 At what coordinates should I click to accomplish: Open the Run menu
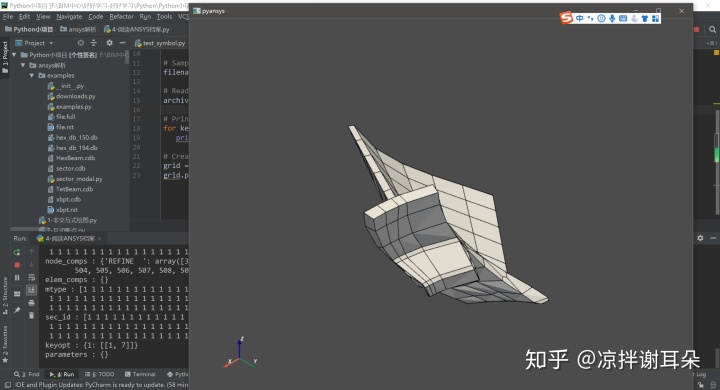(x=145, y=17)
